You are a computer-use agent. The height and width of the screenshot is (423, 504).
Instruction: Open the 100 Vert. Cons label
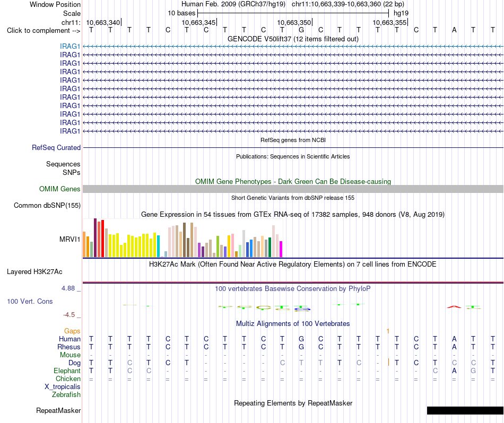click(x=30, y=301)
